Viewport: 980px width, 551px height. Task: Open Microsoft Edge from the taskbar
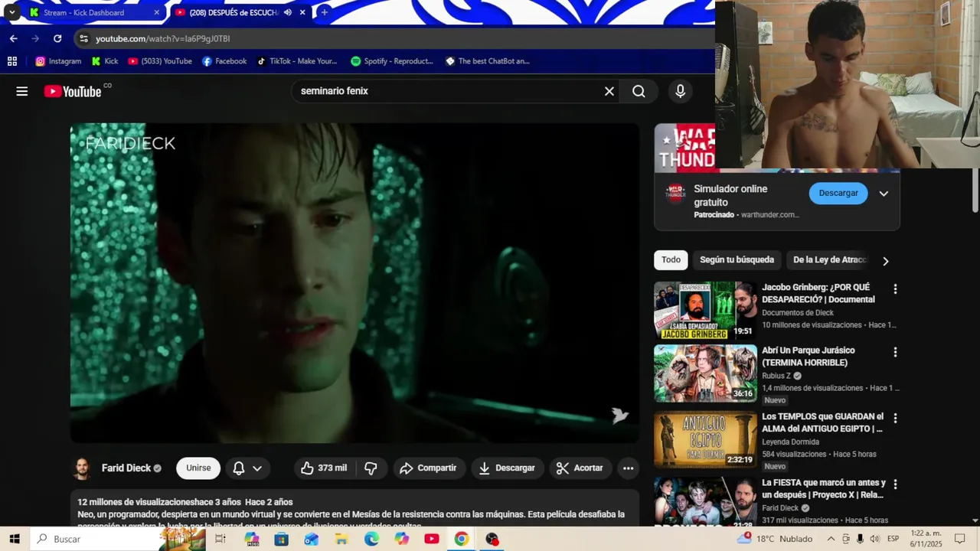coord(371,539)
